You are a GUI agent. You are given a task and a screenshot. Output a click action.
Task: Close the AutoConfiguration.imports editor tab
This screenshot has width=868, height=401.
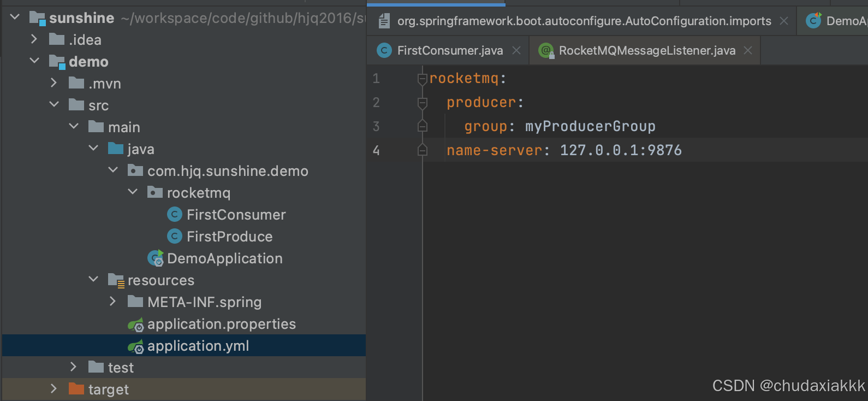point(784,21)
